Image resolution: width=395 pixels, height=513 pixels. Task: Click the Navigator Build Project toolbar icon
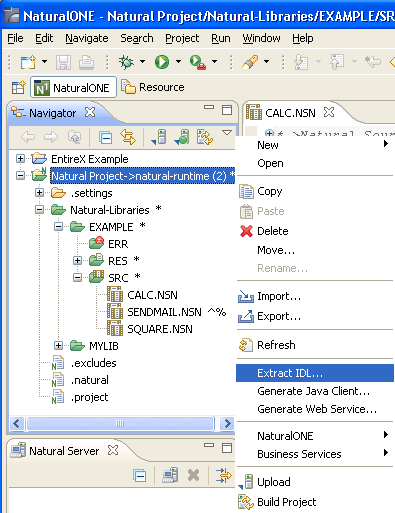tap(205, 137)
